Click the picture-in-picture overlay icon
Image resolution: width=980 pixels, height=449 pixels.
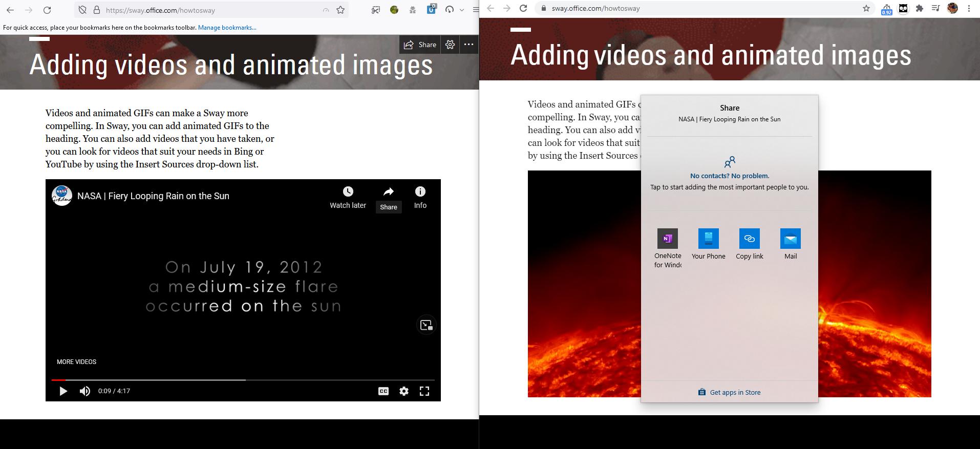(426, 325)
